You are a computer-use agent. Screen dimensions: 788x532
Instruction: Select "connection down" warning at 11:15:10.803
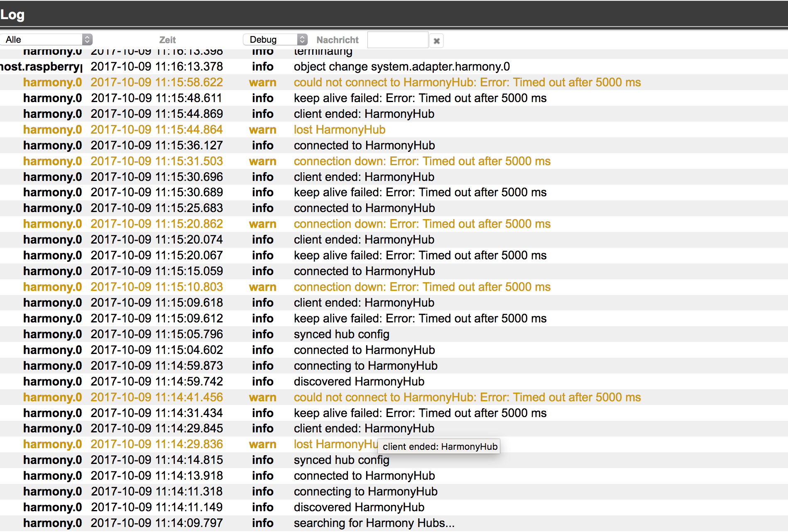tap(422, 287)
